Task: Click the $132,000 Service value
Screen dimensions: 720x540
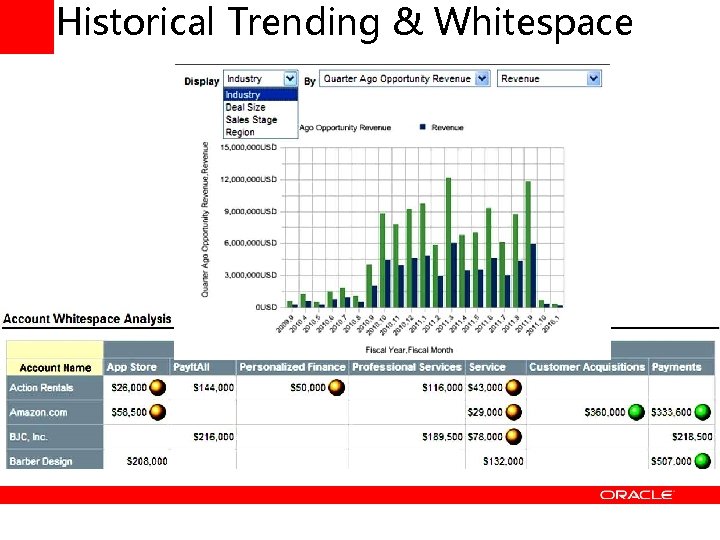Action: click(x=503, y=461)
